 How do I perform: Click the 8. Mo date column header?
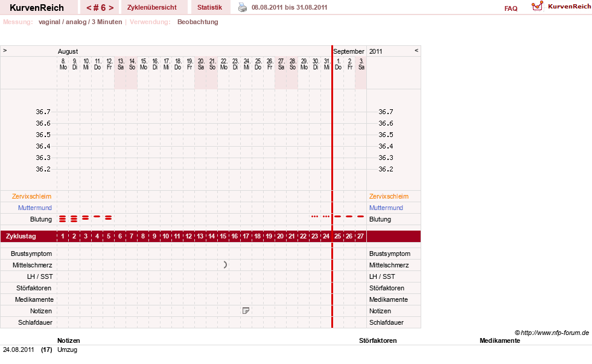coord(63,64)
